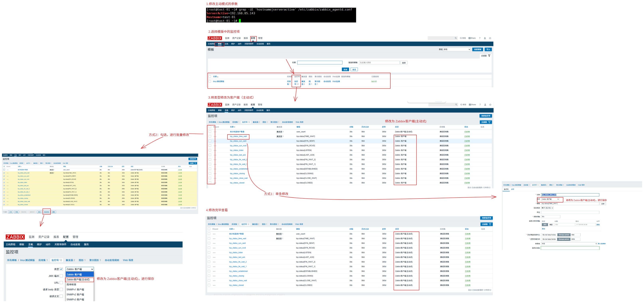Tick the 请求 body 类型 checkbox
This screenshot has width=644, height=303.
click(x=61, y=289)
